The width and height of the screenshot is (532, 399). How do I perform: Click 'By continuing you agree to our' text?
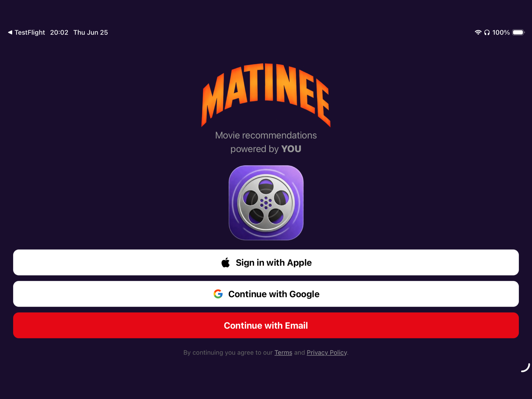(x=228, y=353)
